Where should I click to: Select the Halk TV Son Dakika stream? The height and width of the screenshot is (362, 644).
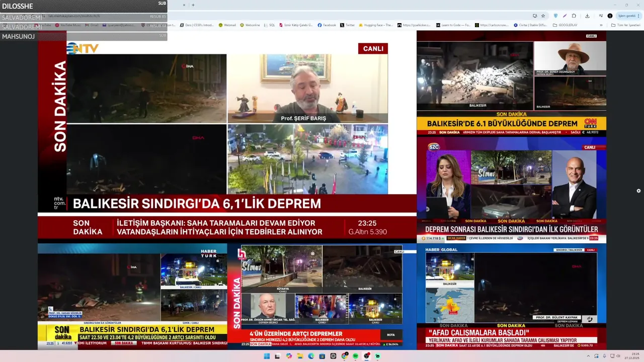(322, 297)
